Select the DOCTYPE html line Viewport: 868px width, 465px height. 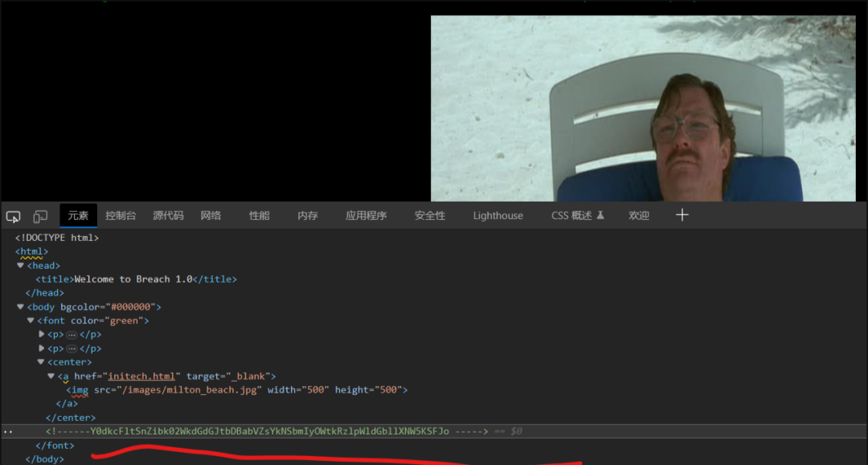coord(57,238)
